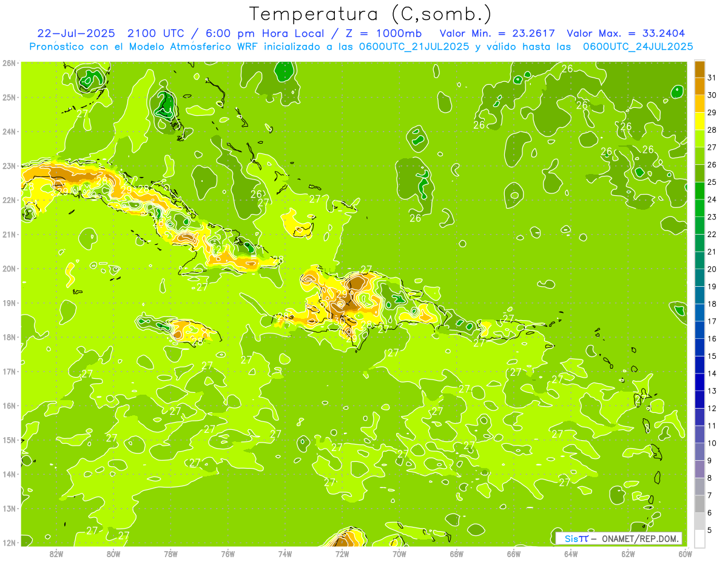Image resolution: width=728 pixels, height=562 pixels.
Task: Click the "60W" longitude axis label
Action: (x=686, y=554)
